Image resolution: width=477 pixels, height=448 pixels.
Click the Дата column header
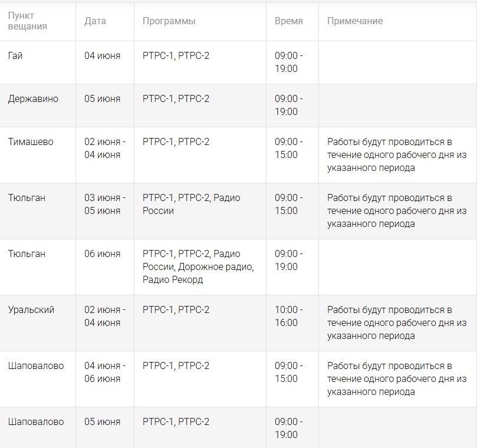tap(95, 21)
